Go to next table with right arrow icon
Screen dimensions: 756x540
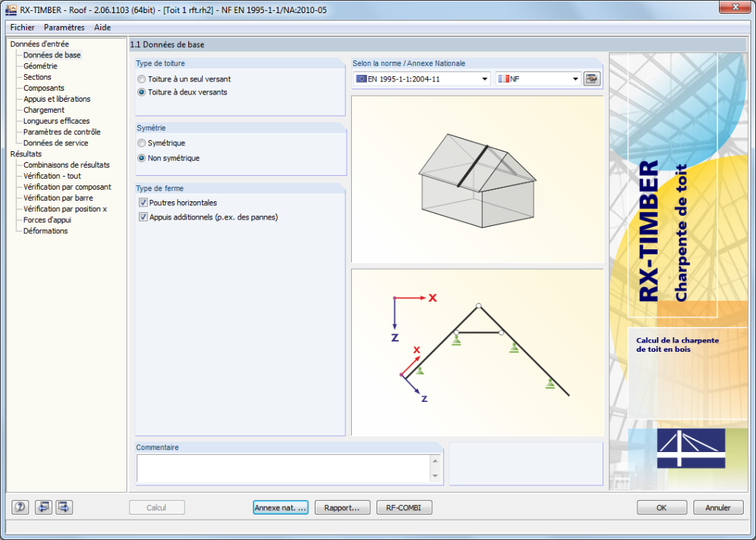tap(64, 507)
